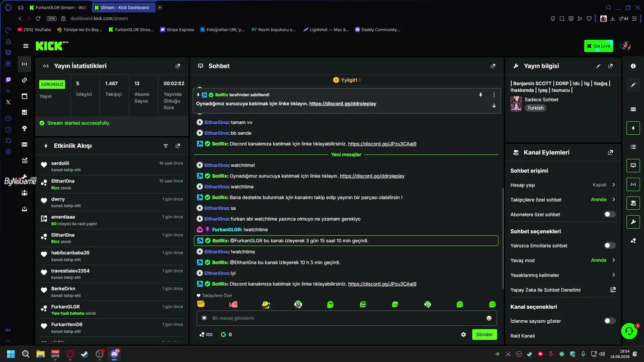The width and height of the screenshot is (644, 362).
Task: Click the dashboard.kick.com address bar
Action: click(99, 19)
